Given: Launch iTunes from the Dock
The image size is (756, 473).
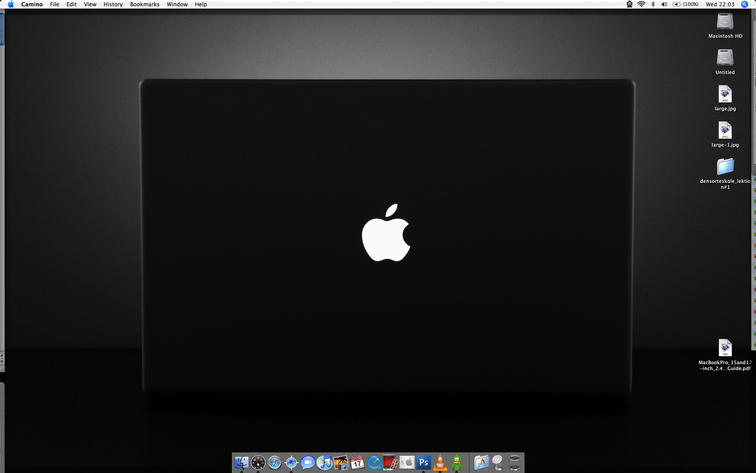Looking at the screenshot, I should pyautogui.click(x=324, y=462).
